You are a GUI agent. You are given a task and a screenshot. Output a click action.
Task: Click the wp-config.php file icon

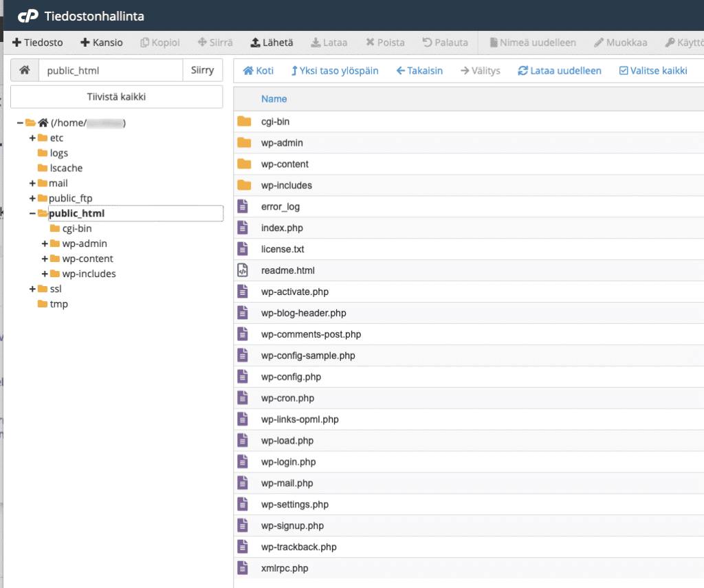click(243, 377)
